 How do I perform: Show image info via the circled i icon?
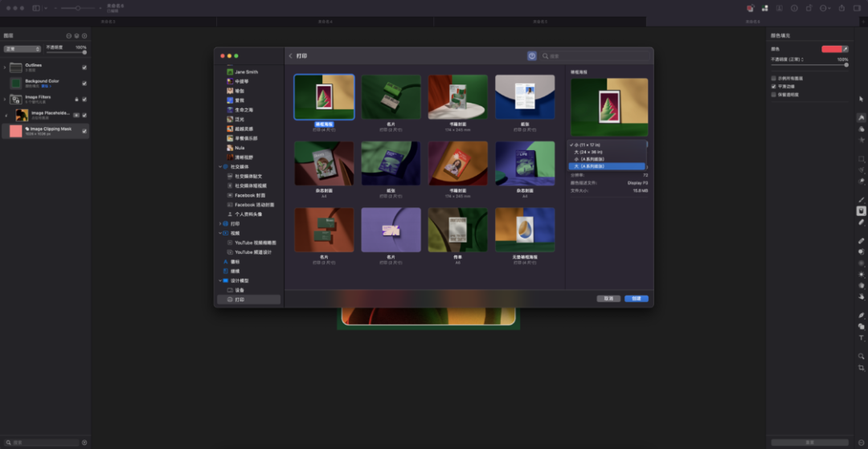coord(794,8)
